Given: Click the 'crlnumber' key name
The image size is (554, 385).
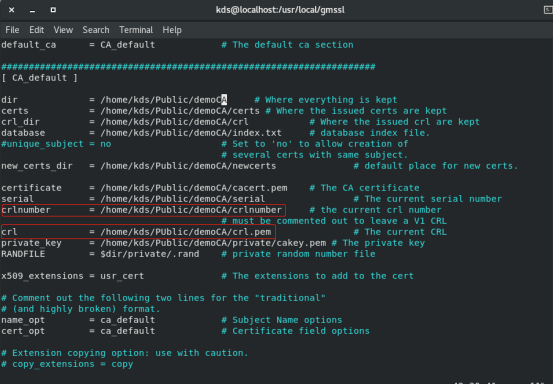Looking at the screenshot, I should (26, 210).
